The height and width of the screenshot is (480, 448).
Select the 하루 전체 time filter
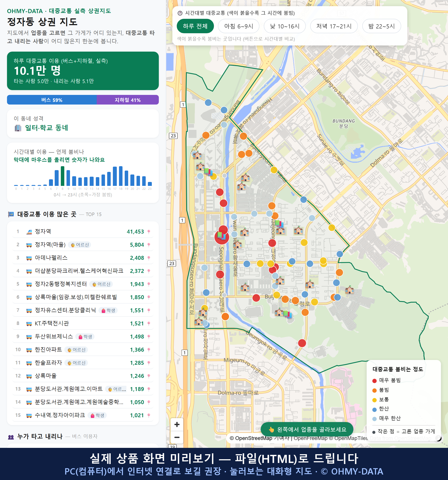coord(195,26)
